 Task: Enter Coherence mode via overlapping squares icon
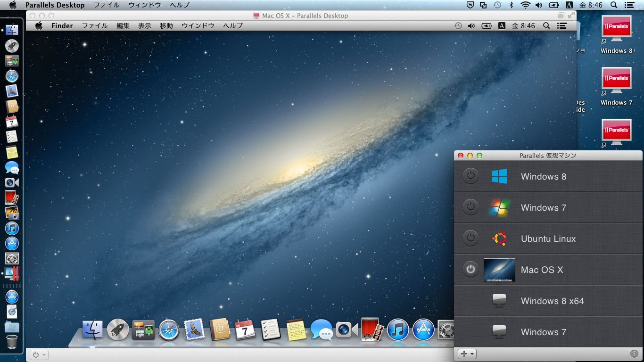pyautogui.click(x=561, y=15)
